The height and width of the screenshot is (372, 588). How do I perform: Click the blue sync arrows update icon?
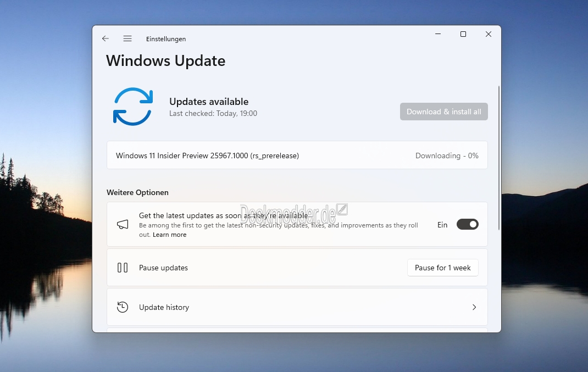(x=133, y=107)
